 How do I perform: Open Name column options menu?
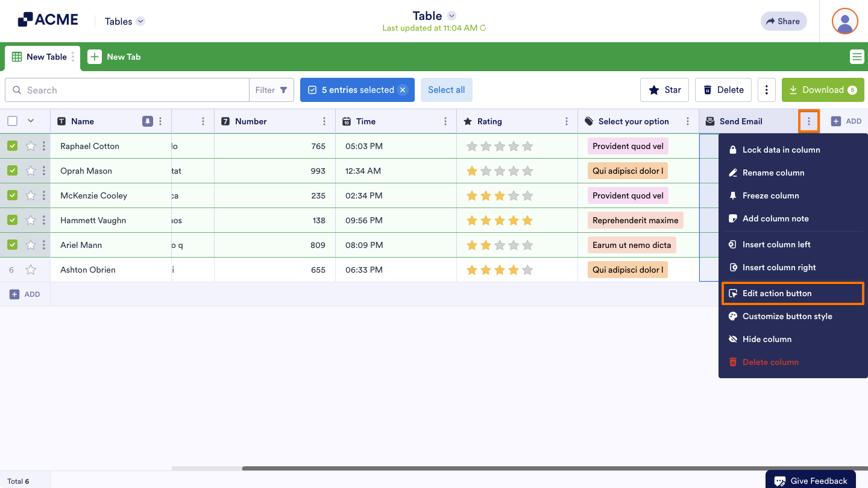pos(160,121)
